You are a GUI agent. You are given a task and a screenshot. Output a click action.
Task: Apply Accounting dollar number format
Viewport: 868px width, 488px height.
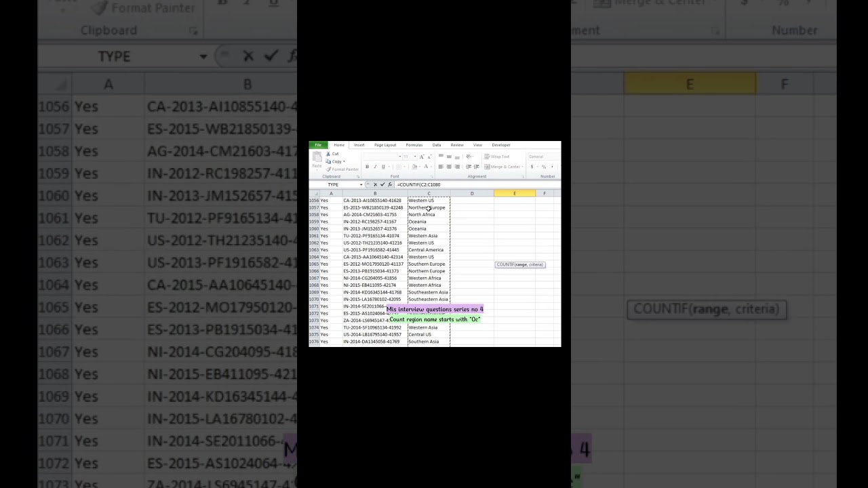coord(532,167)
